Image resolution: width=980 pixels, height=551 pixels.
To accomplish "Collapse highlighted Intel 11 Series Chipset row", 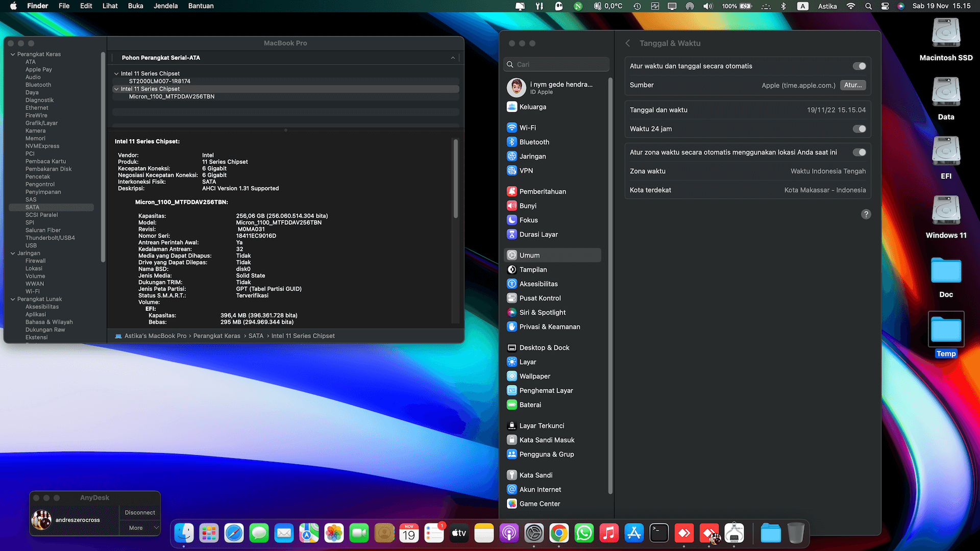I will (116, 89).
